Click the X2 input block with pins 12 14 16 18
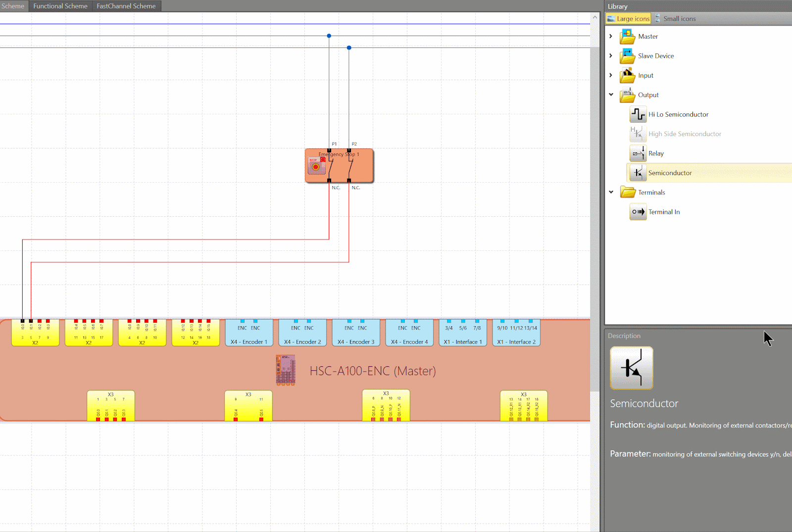The height and width of the screenshot is (532, 792). click(x=196, y=333)
